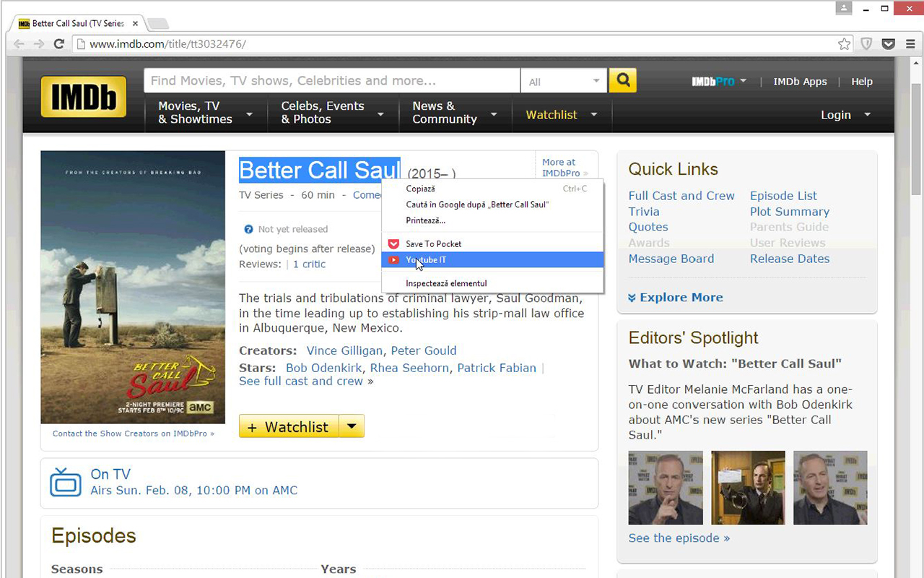Click the Better Call Saul poster image
Screen dimensions: 924x578
pos(133,287)
